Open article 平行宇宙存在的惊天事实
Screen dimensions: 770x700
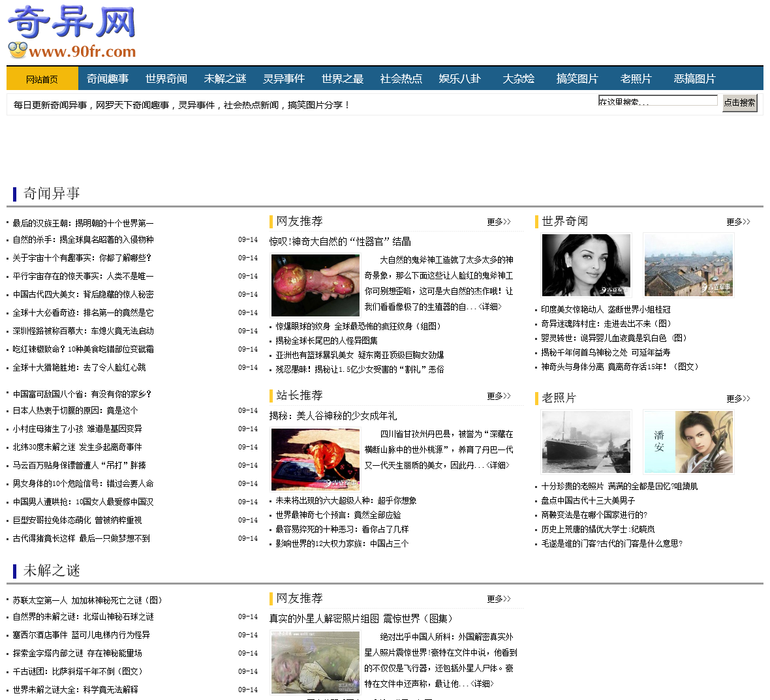(x=83, y=277)
